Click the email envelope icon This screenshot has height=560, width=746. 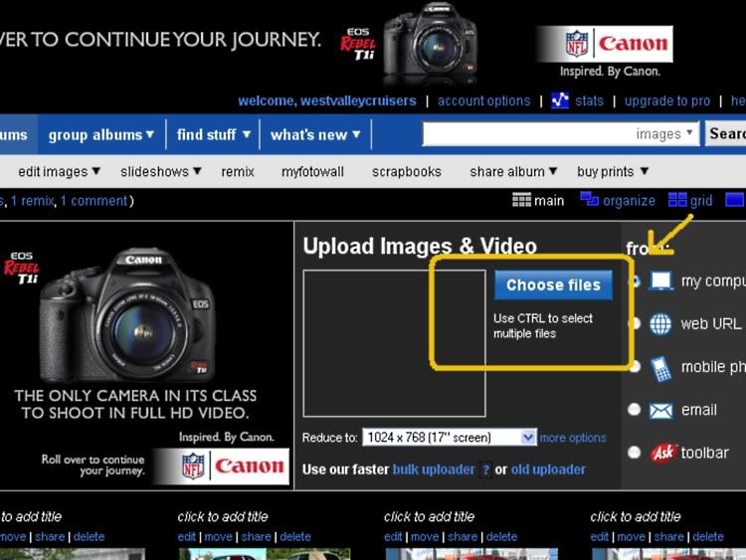coord(660,410)
